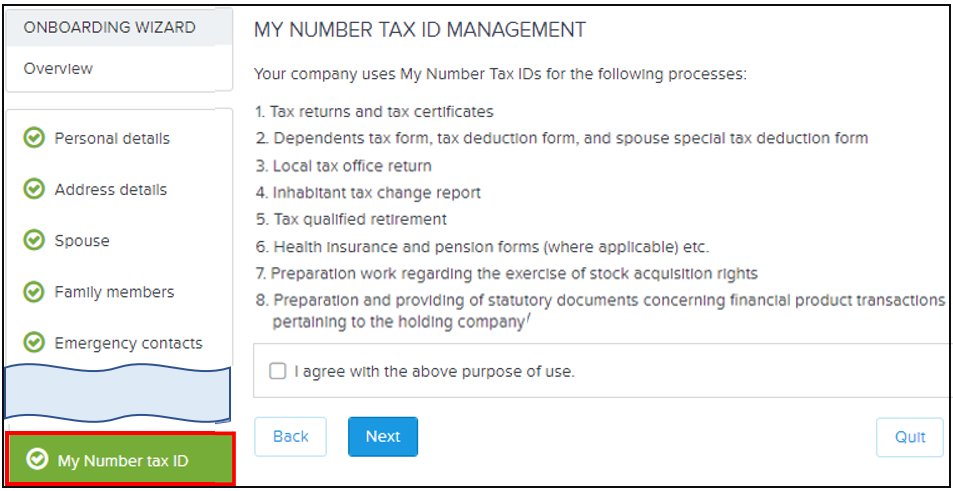Navigate to the Spouse step
953x491 pixels.
click(82, 240)
